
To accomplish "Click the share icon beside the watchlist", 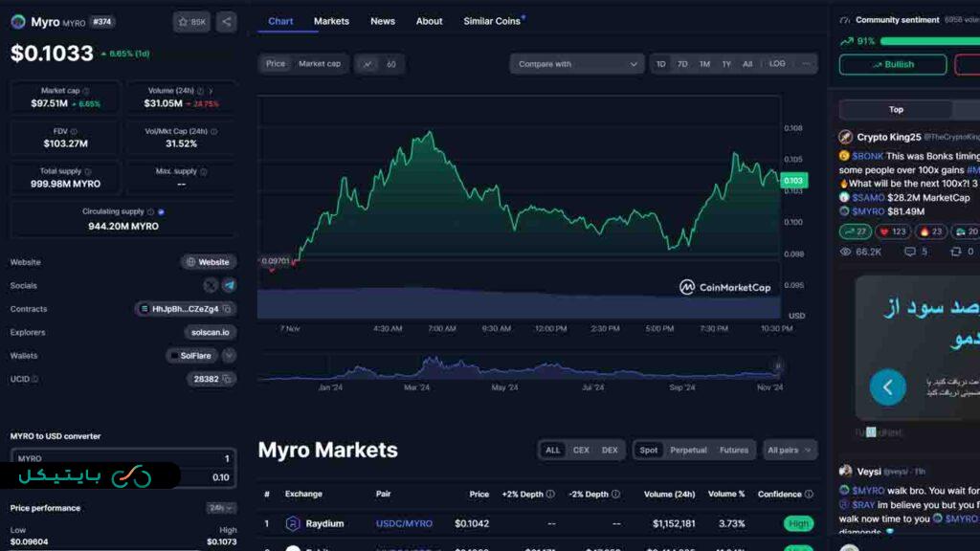I will [x=226, y=21].
